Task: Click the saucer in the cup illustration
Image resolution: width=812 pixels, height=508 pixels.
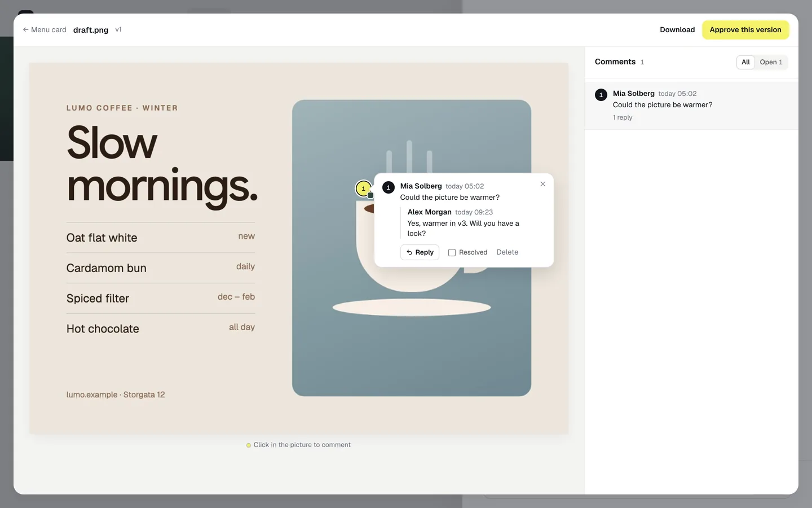Action: click(412, 308)
